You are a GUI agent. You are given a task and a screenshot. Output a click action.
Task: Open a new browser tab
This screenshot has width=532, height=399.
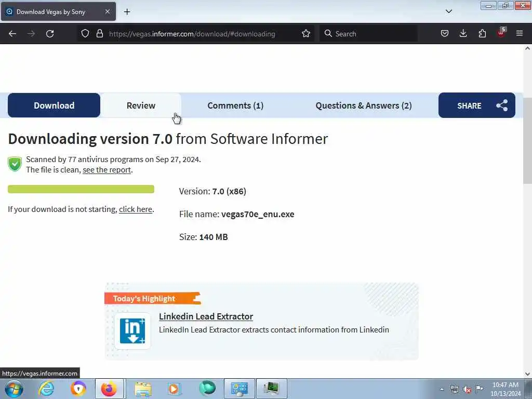coord(127,12)
